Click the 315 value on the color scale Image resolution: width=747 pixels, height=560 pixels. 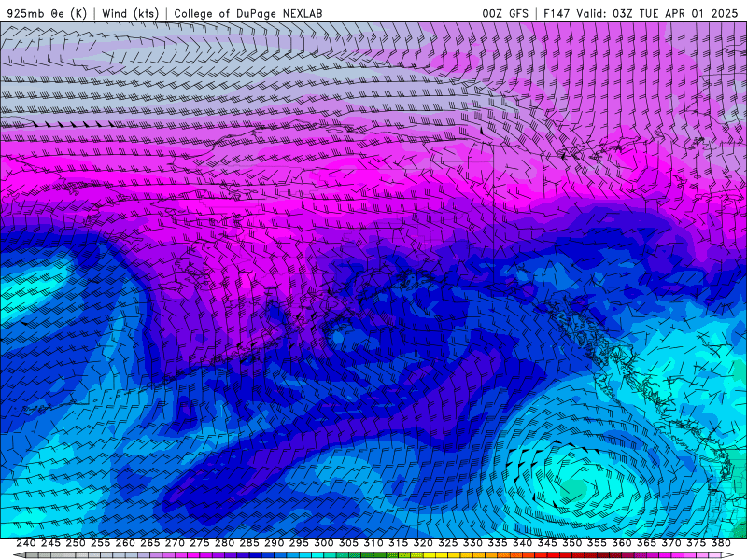(x=398, y=543)
